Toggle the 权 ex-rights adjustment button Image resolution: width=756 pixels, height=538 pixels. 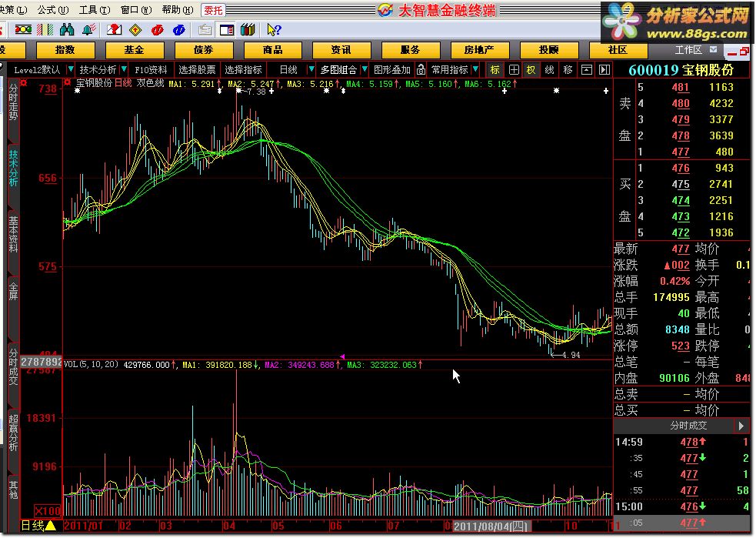tap(531, 69)
